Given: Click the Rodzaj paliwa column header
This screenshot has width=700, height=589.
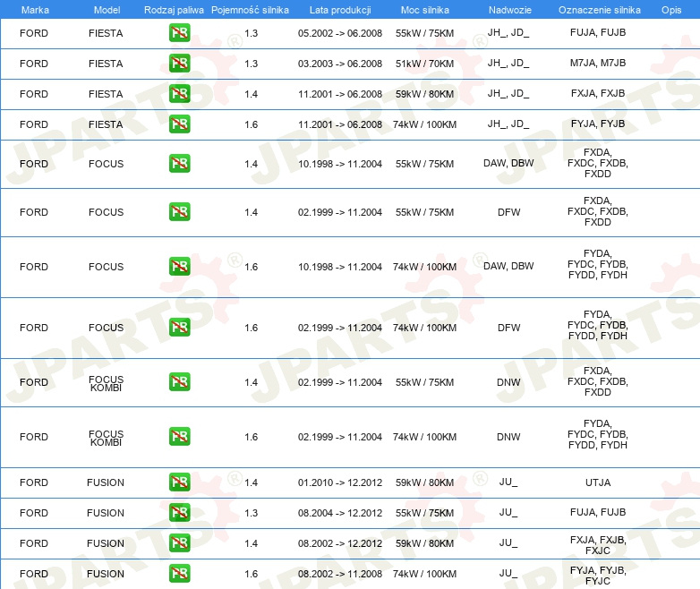Looking at the screenshot, I should (x=174, y=10).
